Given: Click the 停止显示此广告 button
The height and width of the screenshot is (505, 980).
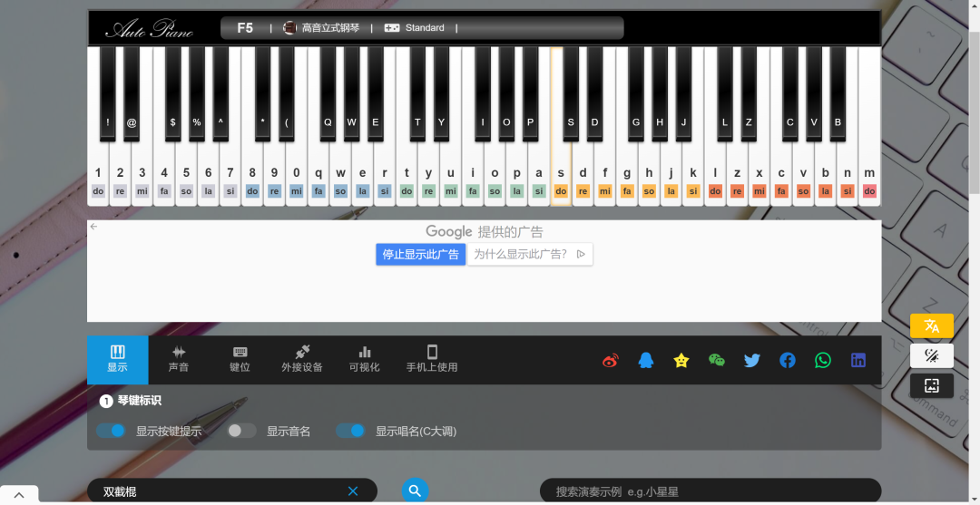Looking at the screenshot, I should [x=421, y=254].
